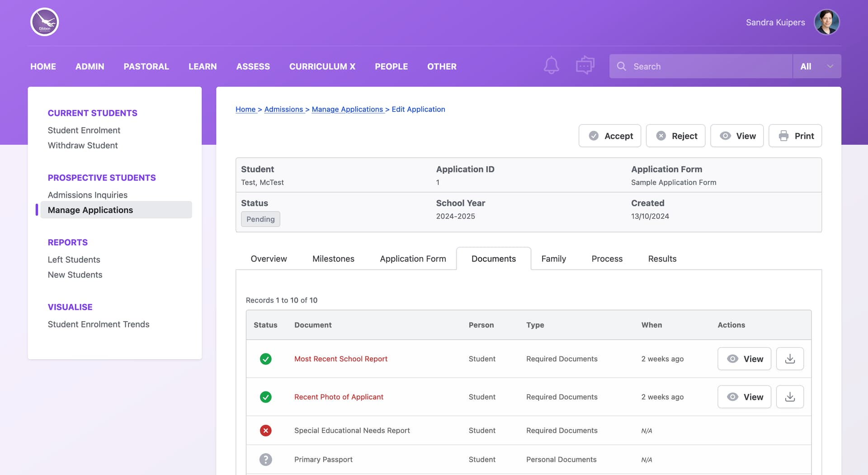Click the Gibbon logo in header
The width and height of the screenshot is (868, 475).
(45, 22)
